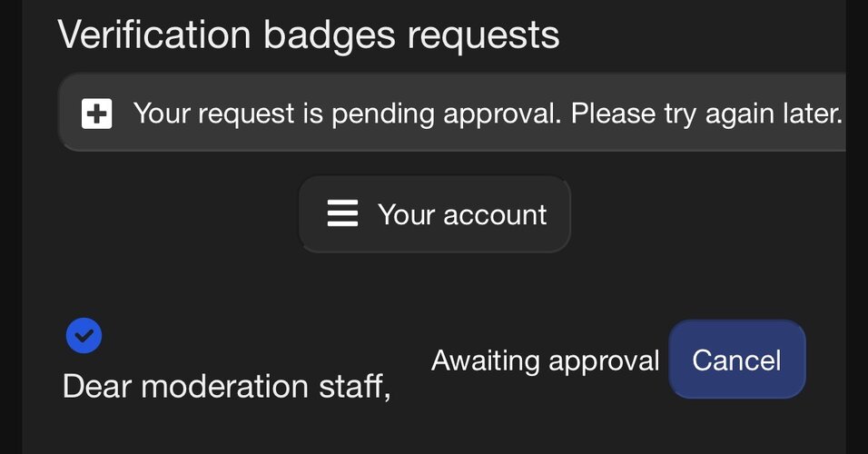Click the blue verified checkmark badge
The width and height of the screenshot is (868, 454).
[84, 336]
